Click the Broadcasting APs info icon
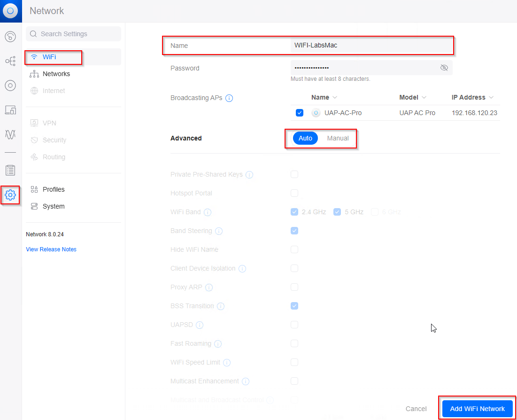Image resolution: width=517 pixels, height=420 pixels. (x=229, y=98)
